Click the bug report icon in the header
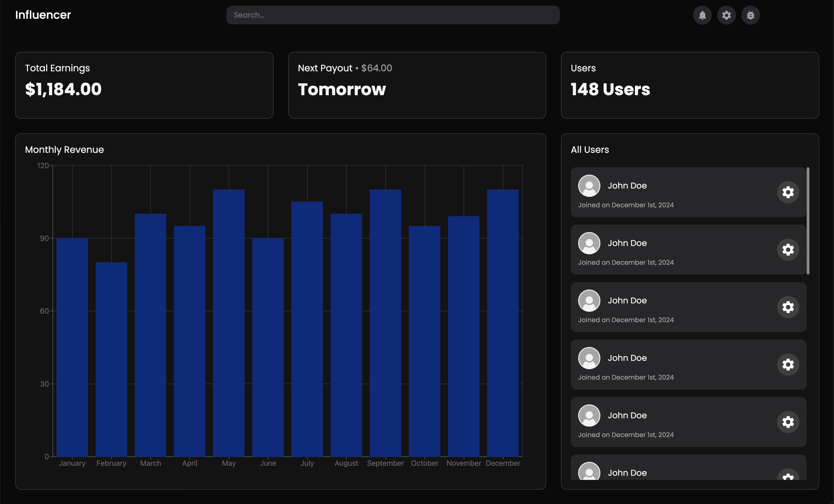The image size is (834, 504). tap(750, 15)
